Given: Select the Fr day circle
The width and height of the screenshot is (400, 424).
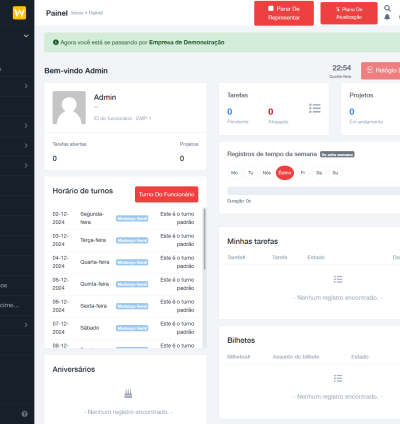Looking at the screenshot, I should pos(303,173).
